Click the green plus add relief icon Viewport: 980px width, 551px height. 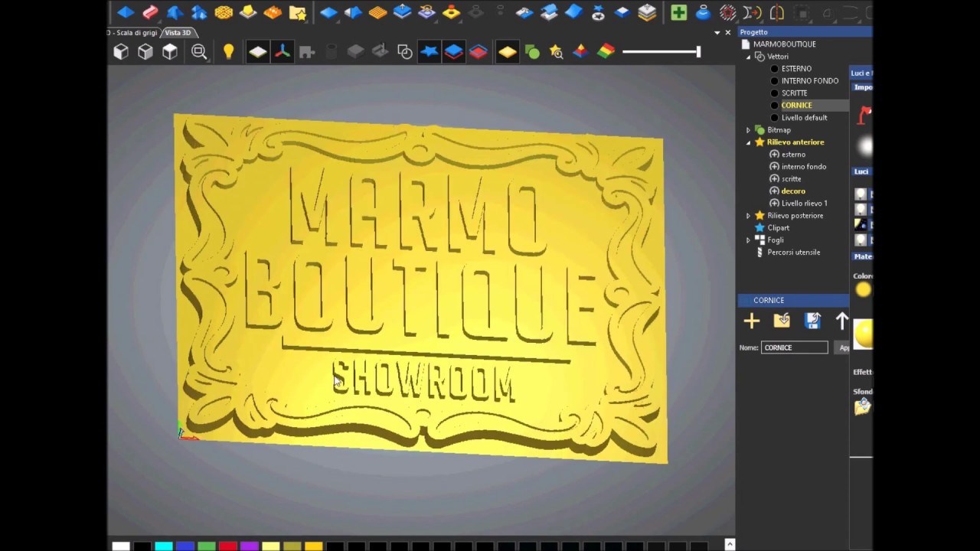click(678, 12)
